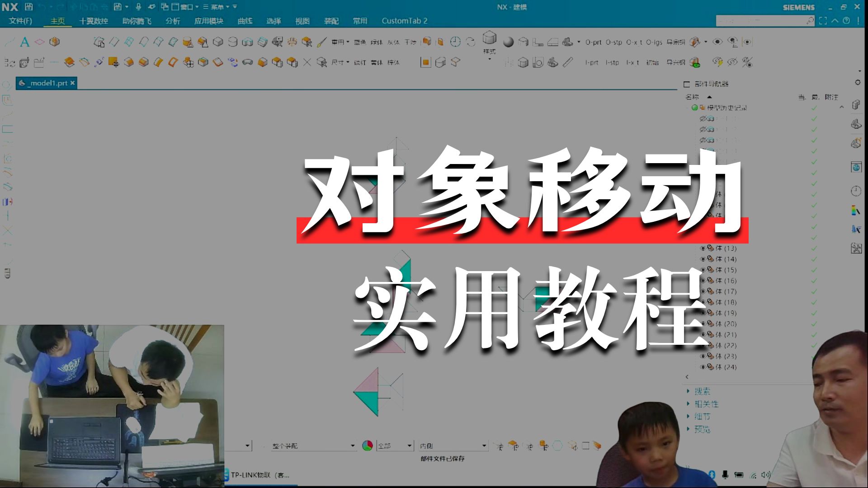The image size is (868, 488).
Task: Click the command search field at top right
Action: pyautogui.click(x=764, y=20)
